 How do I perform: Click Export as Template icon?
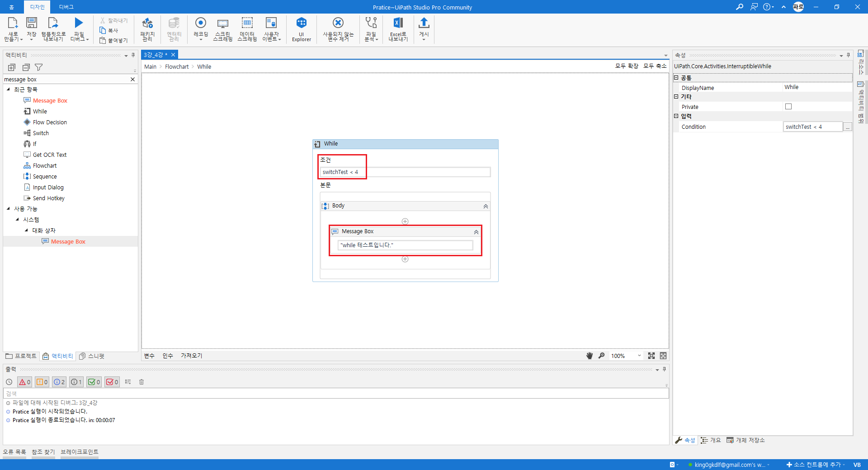point(53,23)
